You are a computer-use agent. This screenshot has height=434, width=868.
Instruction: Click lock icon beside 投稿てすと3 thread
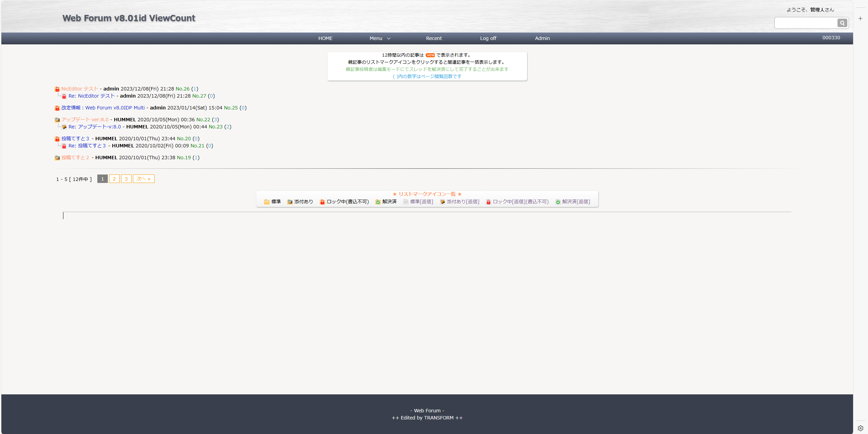(57, 139)
